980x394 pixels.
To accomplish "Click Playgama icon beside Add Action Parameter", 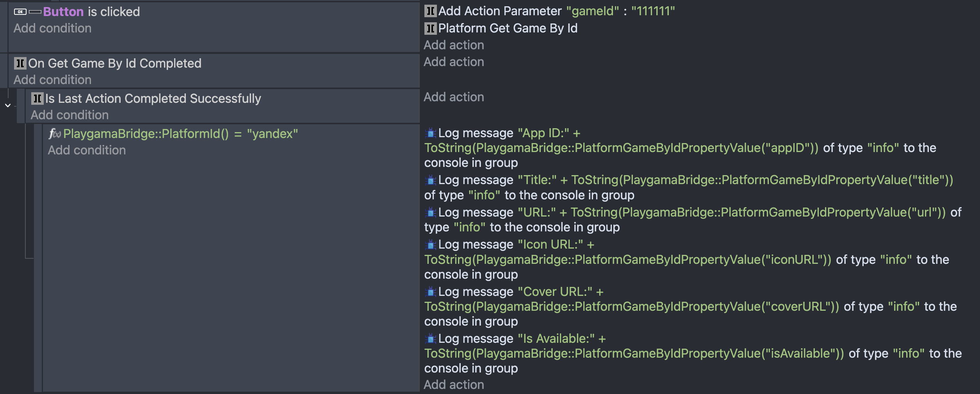I will pos(430,11).
